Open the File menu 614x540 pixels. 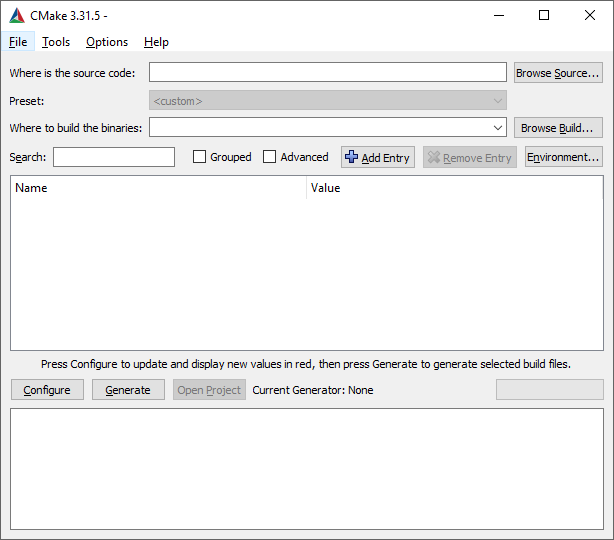pyautogui.click(x=18, y=42)
